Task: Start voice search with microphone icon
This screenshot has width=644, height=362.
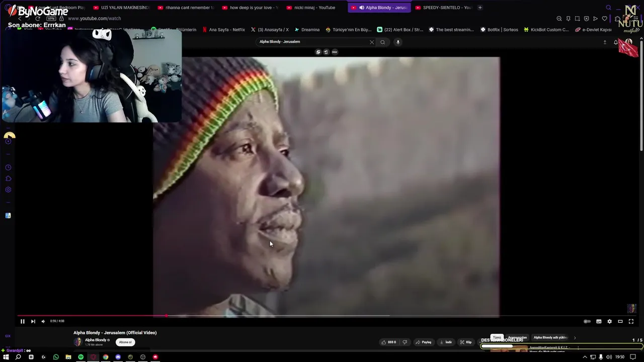Action: pyautogui.click(x=397, y=42)
